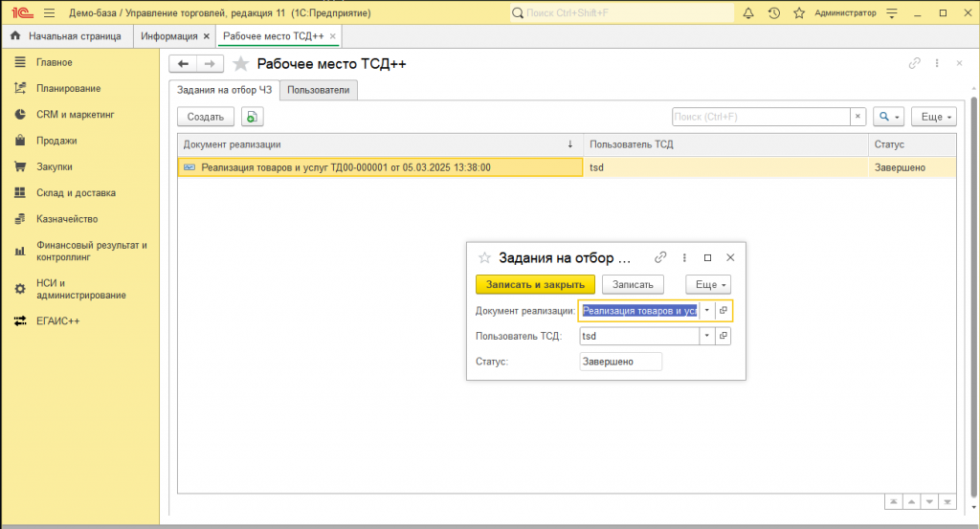Close the Информация tab

(x=207, y=36)
